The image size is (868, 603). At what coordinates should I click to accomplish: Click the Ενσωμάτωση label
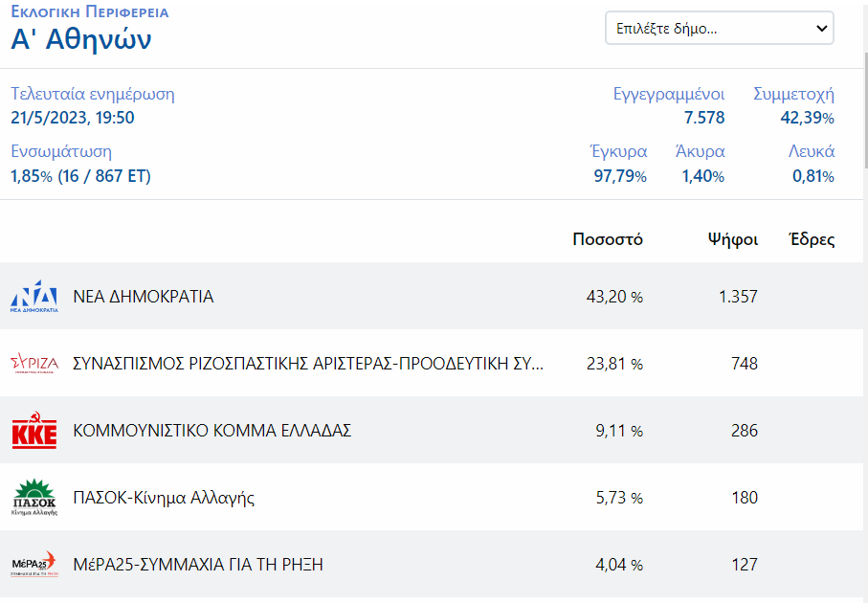[x=61, y=152]
